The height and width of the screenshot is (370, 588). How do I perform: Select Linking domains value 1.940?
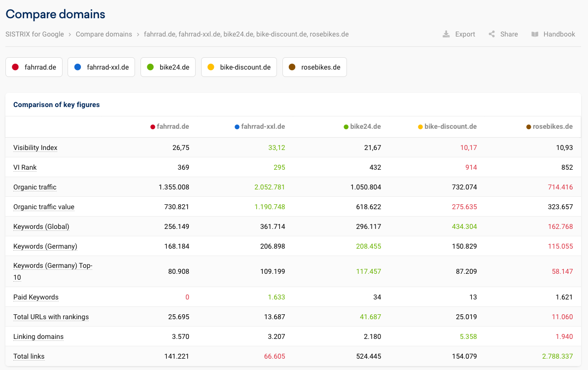pos(564,336)
